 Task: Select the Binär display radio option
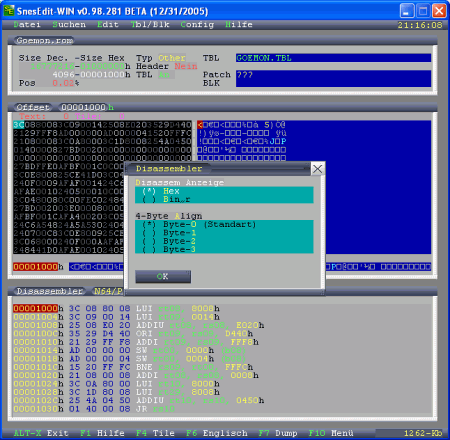[x=166, y=199]
